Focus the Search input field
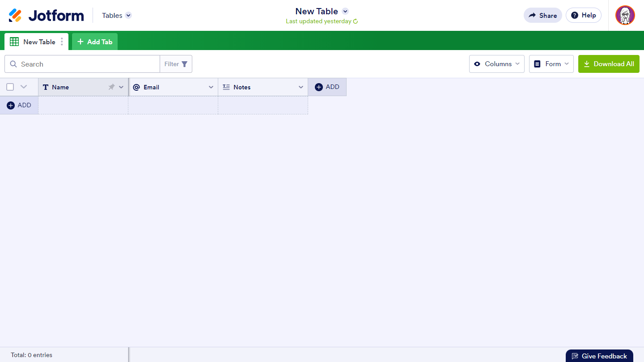Viewport: 644px width, 362px height. 82,64
